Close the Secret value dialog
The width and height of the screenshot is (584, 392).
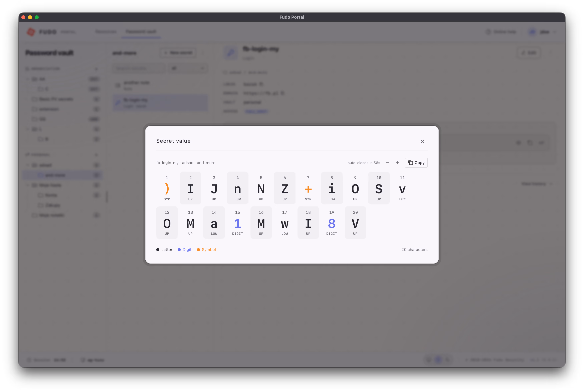(422, 141)
